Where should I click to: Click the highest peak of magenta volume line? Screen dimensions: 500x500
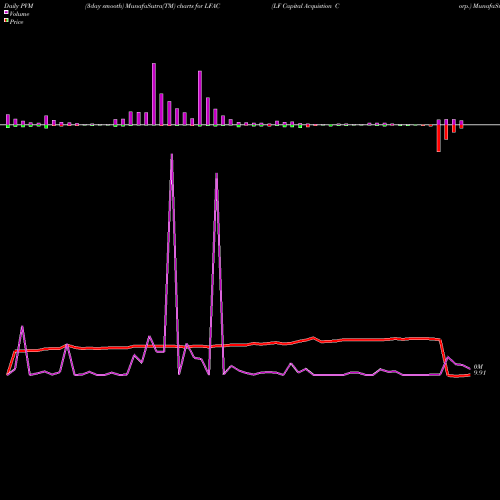pyautogui.click(x=172, y=154)
